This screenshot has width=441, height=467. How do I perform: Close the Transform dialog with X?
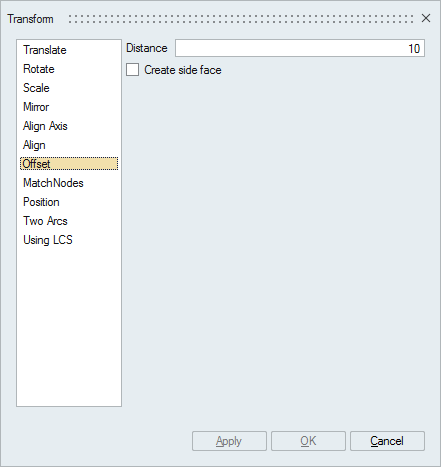[426, 18]
